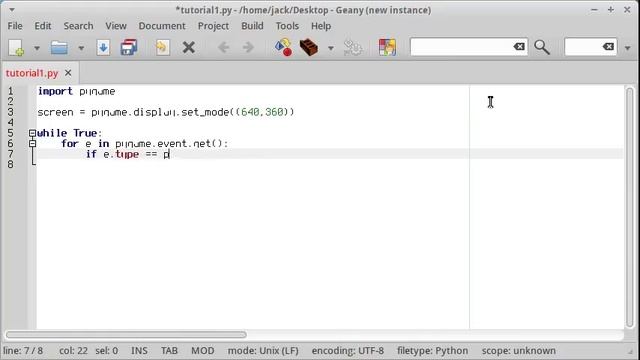Open the color chooser icon

click(387, 47)
